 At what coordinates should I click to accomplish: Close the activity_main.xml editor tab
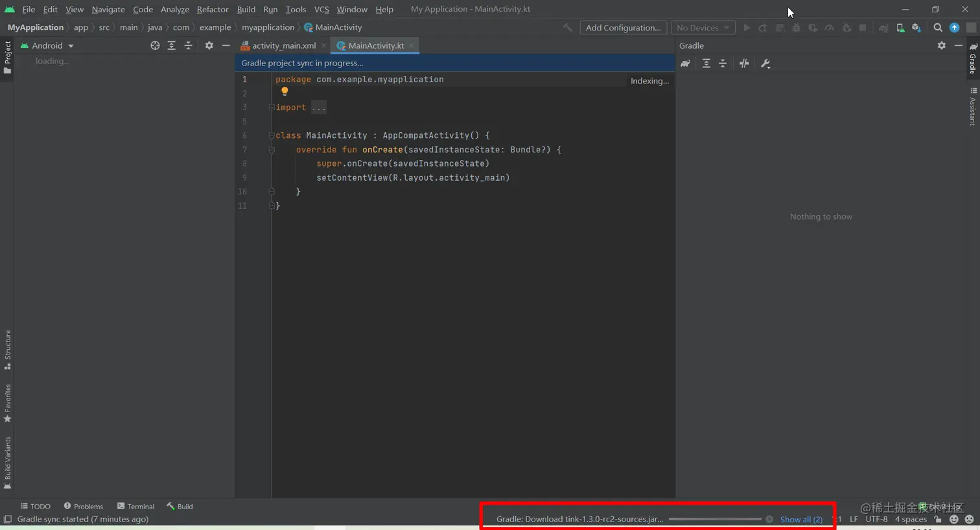point(323,45)
